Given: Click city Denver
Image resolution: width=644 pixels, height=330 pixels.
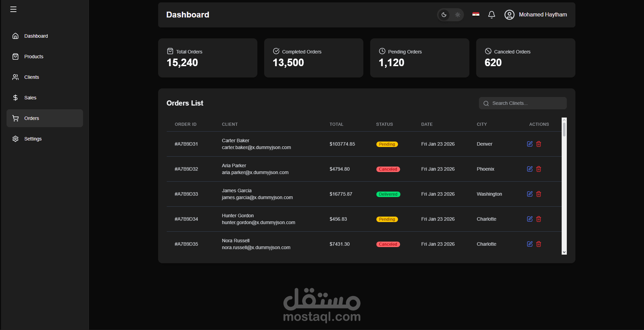Looking at the screenshot, I should [x=484, y=144].
